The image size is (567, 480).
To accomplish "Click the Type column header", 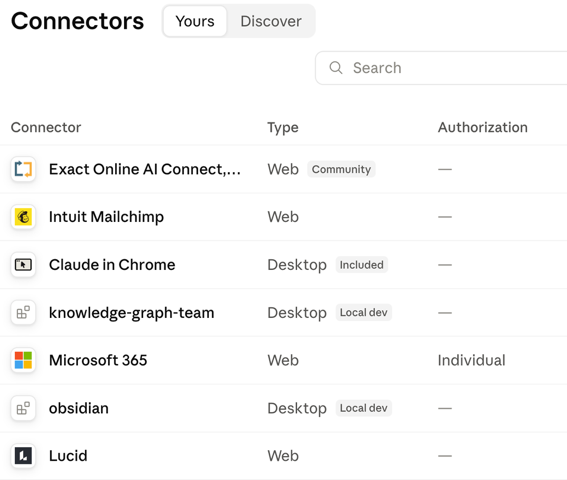I will click(x=283, y=128).
